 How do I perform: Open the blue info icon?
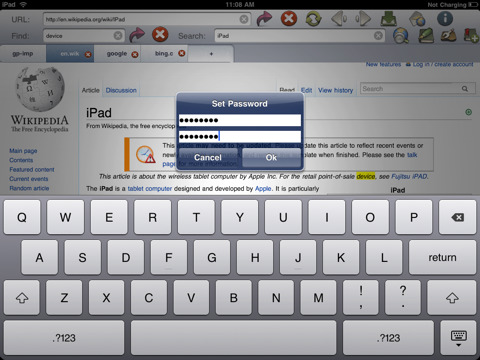445,18
